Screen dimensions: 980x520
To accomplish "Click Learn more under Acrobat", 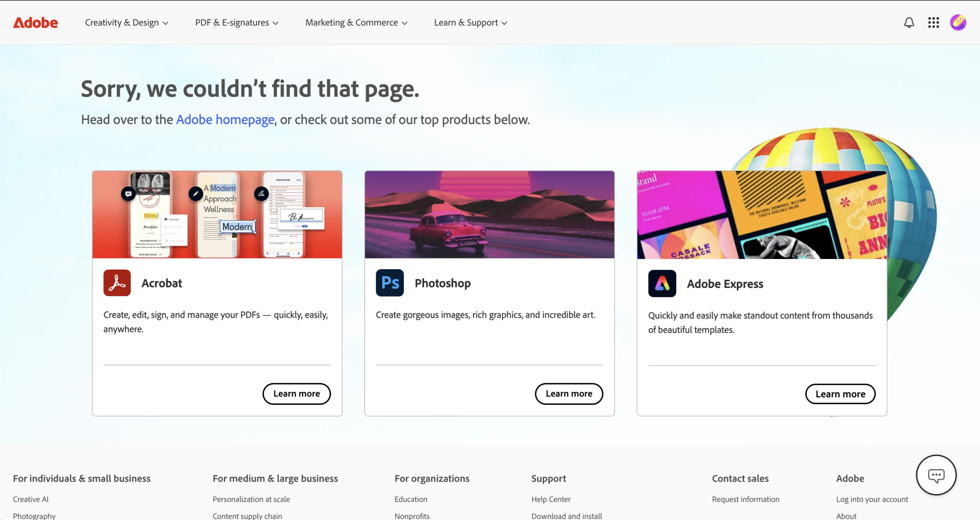I will pos(297,394).
